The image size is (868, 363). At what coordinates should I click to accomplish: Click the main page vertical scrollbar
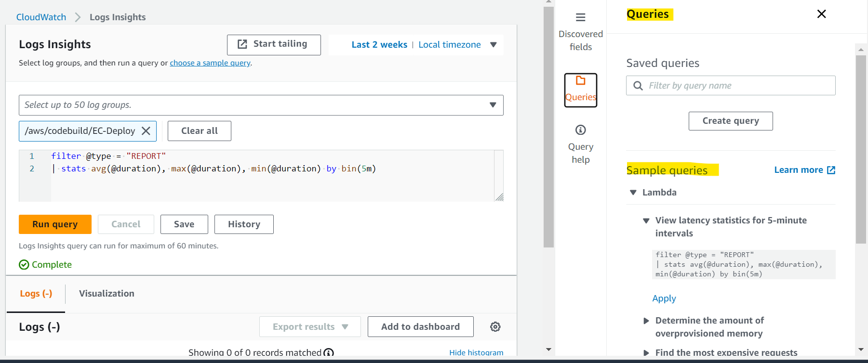[x=548, y=127]
